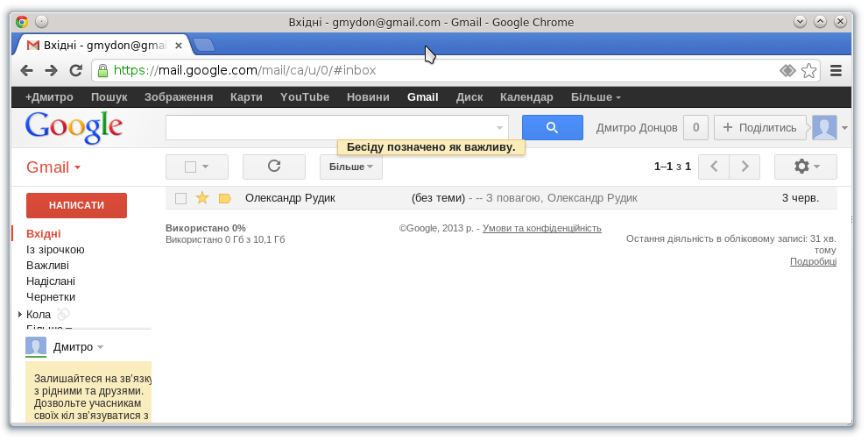Open the Кола label
The width and height of the screenshot is (868, 441).
tap(39, 314)
